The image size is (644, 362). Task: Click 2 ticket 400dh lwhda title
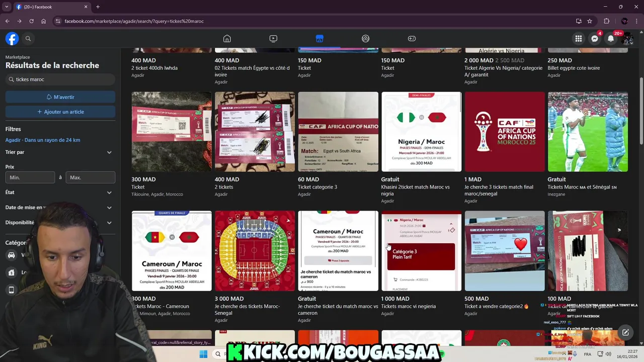click(154, 68)
